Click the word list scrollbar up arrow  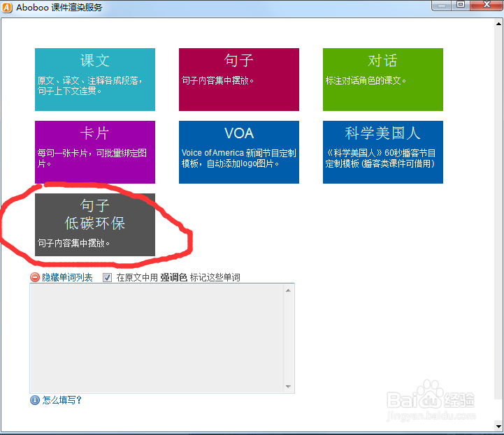288,290
